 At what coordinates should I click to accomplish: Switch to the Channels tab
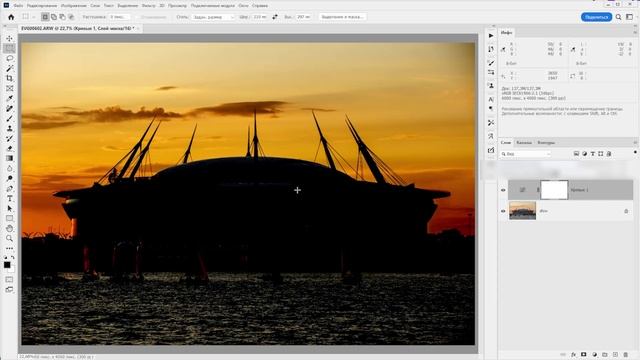pyautogui.click(x=524, y=142)
